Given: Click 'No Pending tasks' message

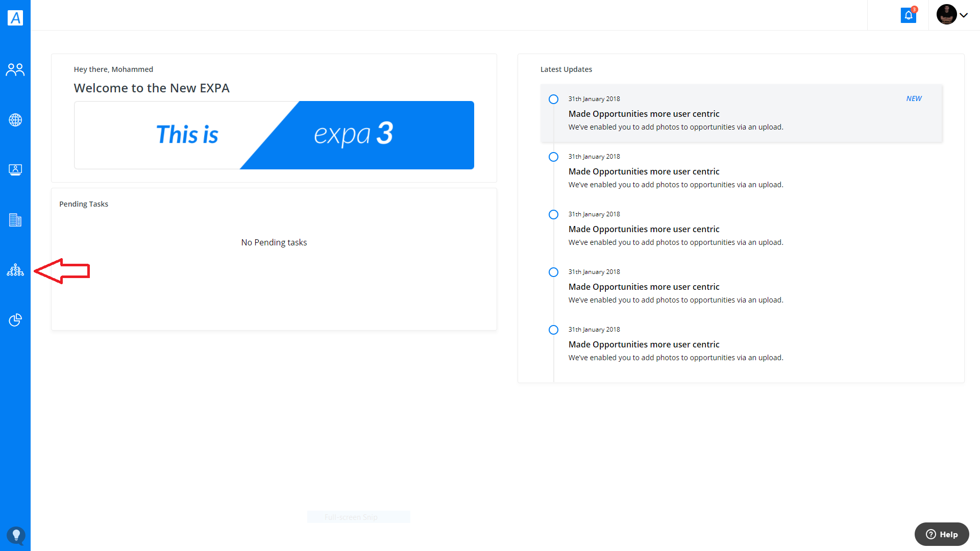Looking at the screenshot, I should (x=274, y=242).
